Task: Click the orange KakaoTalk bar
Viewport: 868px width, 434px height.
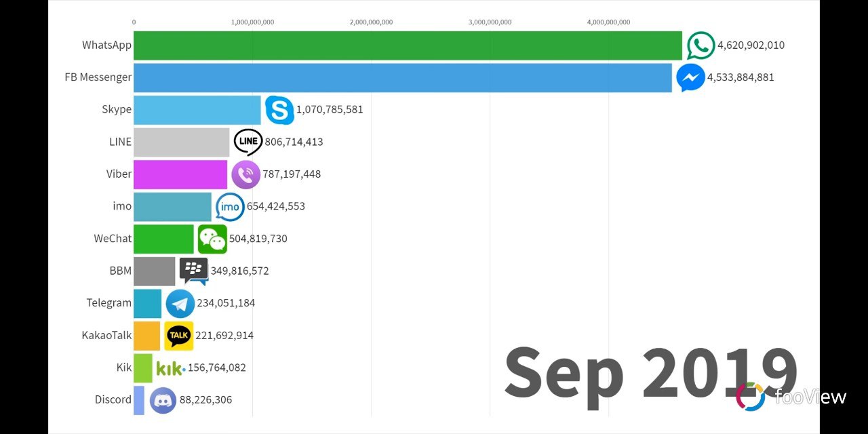Action: click(x=147, y=336)
